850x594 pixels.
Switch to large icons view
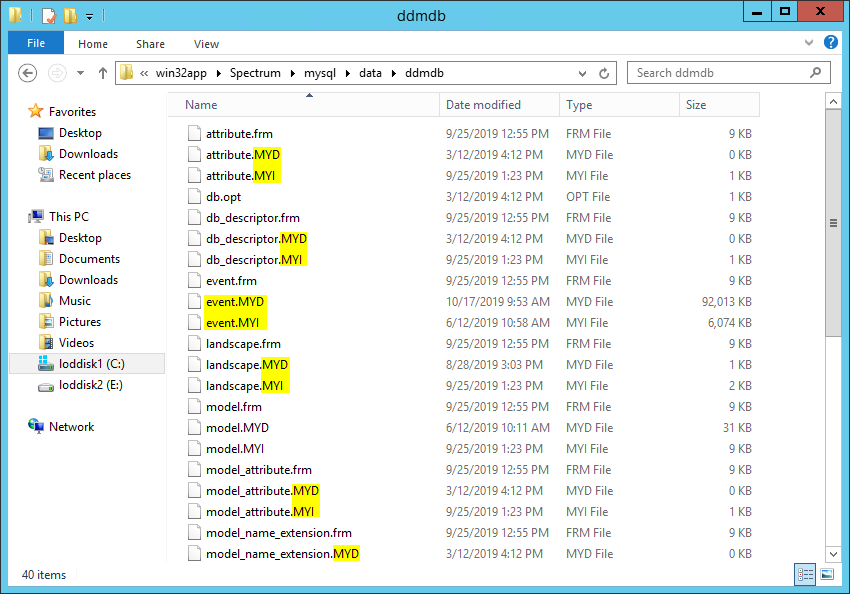tap(826, 575)
